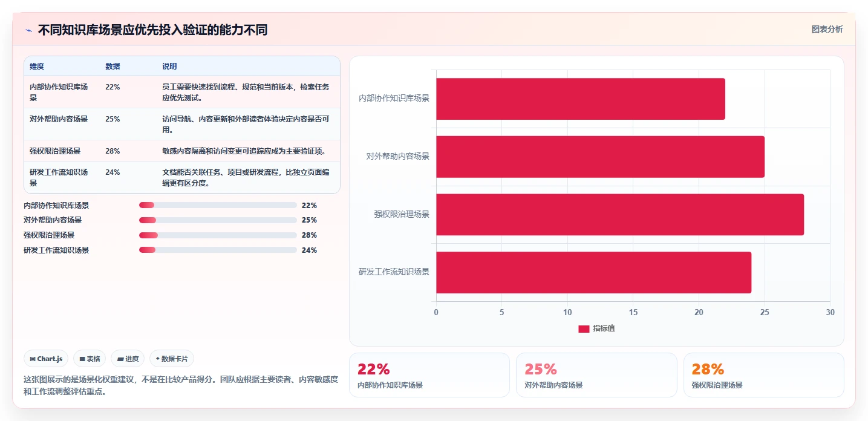
Task: Click the 24% cell in the table
Action: coord(113,172)
